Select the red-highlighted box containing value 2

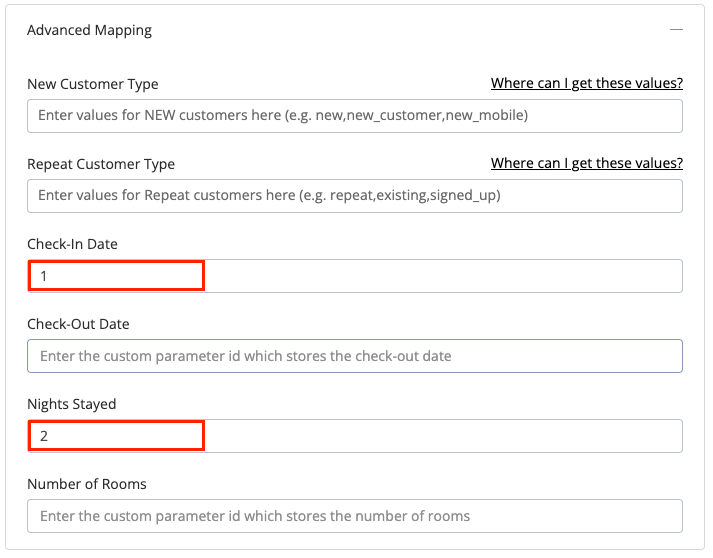point(116,436)
